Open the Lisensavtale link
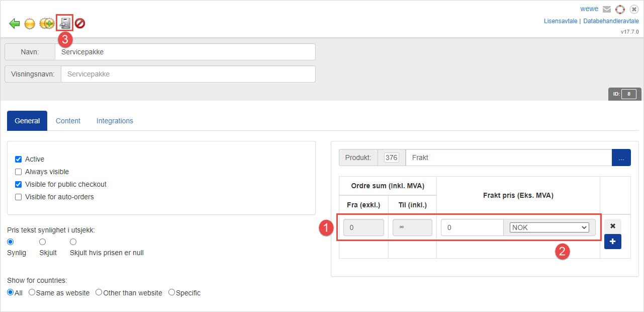The height and width of the screenshot is (312, 644). 561,21
